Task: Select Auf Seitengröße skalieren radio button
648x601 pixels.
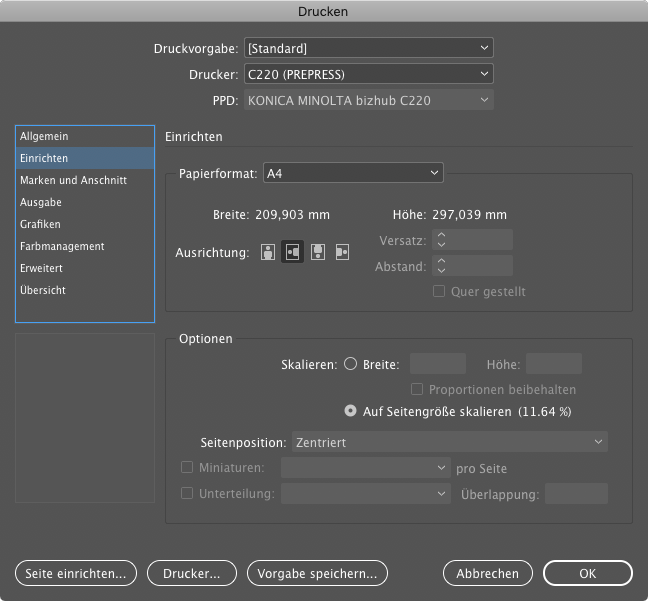Action: pos(350,411)
